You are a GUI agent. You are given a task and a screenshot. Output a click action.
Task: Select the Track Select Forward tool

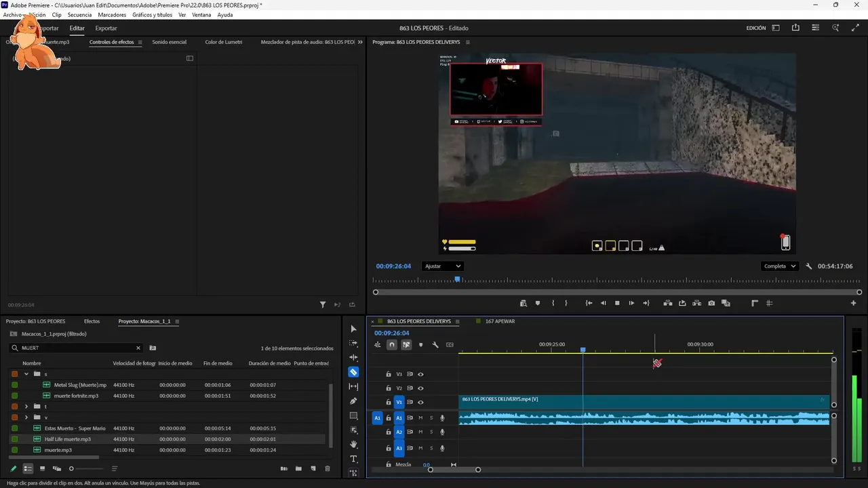click(353, 343)
